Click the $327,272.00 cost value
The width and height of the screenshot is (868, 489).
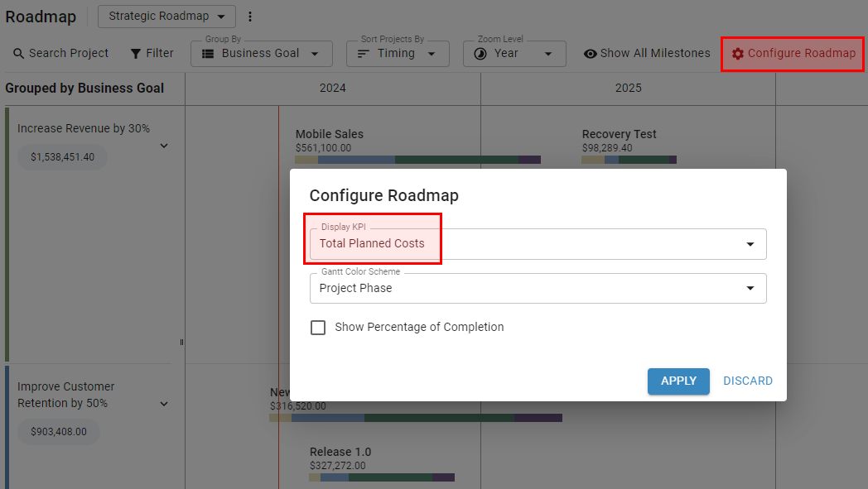[338, 465]
